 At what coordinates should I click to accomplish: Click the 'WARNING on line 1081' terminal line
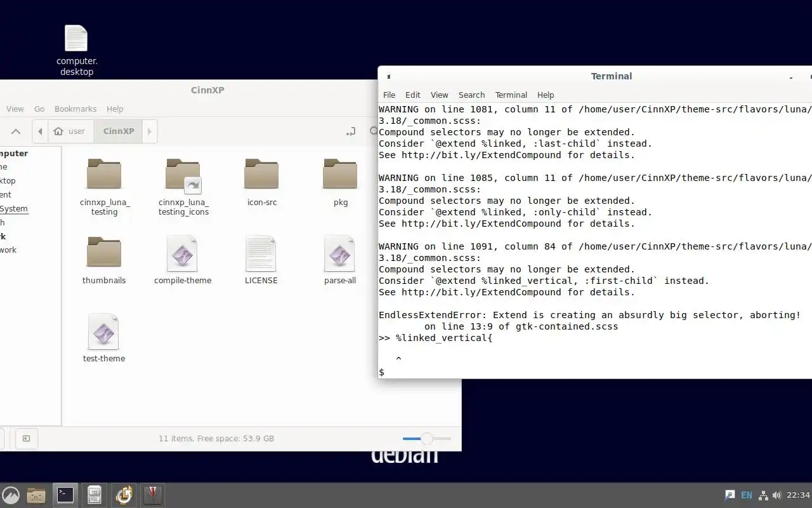(x=595, y=109)
